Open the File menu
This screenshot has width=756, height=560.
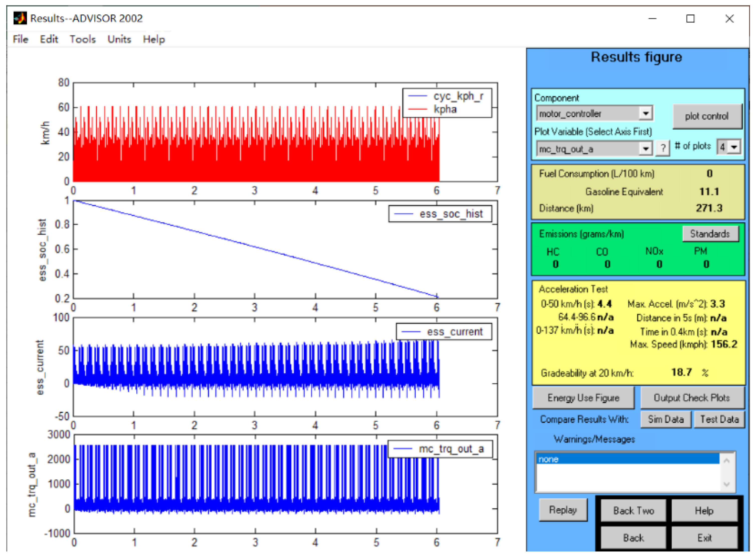pyautogui.click(x=20, y=39)
